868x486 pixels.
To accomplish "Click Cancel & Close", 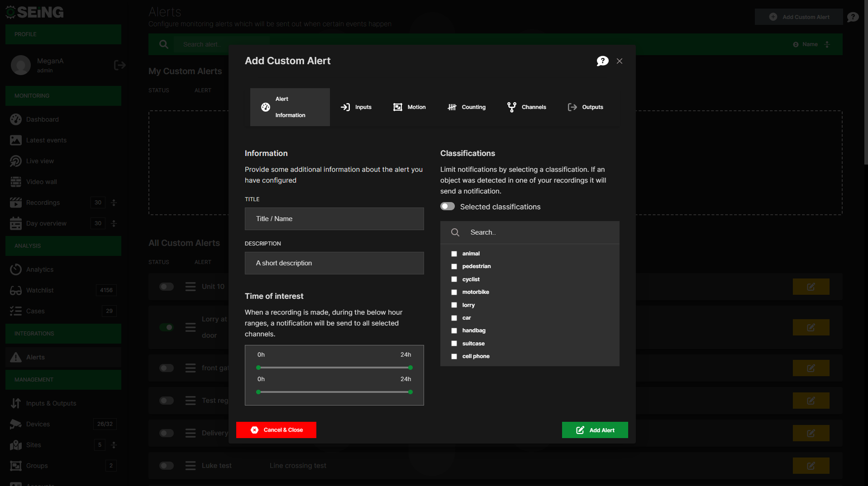I will (276, 430).
